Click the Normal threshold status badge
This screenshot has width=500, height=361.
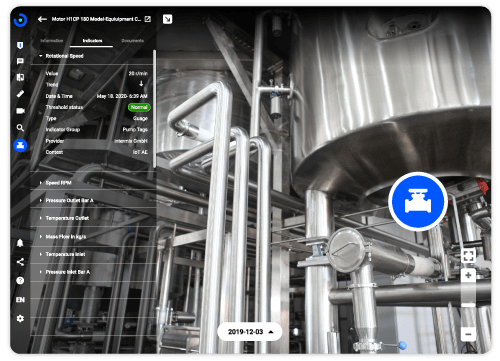(139, 107)
